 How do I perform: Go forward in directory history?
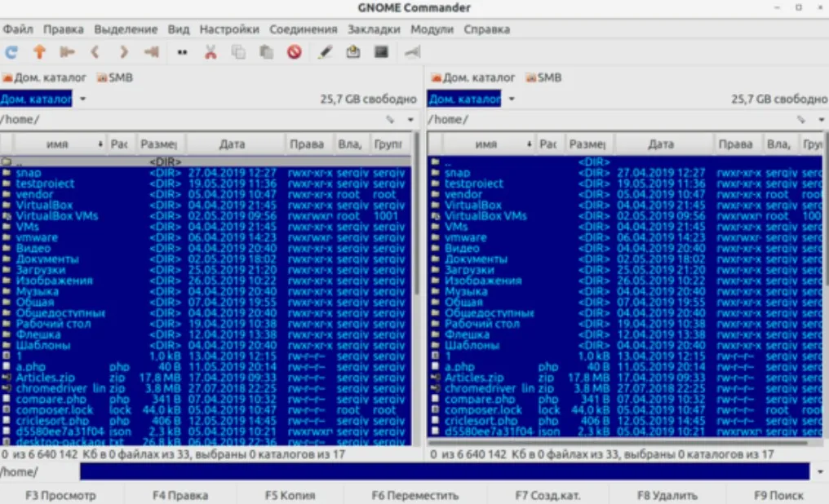pyautogui.click(x=124, y=51)
